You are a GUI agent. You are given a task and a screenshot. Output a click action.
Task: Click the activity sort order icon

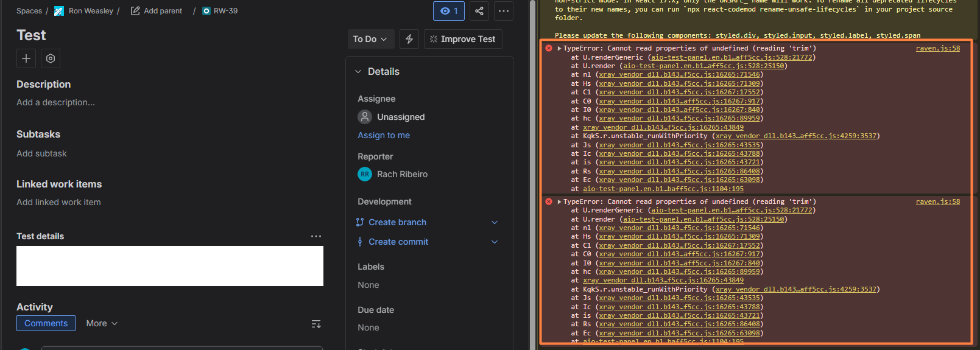point(316,324)
